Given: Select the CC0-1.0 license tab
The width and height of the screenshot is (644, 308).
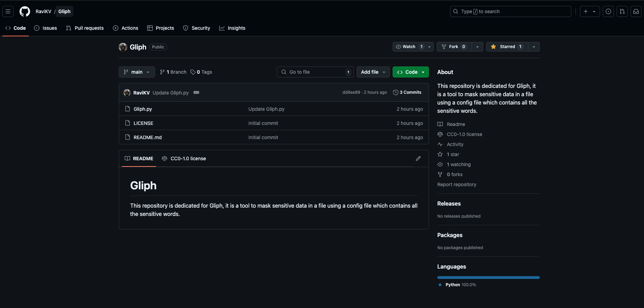Looking at the screenshot, I should [x=184, y=158].
